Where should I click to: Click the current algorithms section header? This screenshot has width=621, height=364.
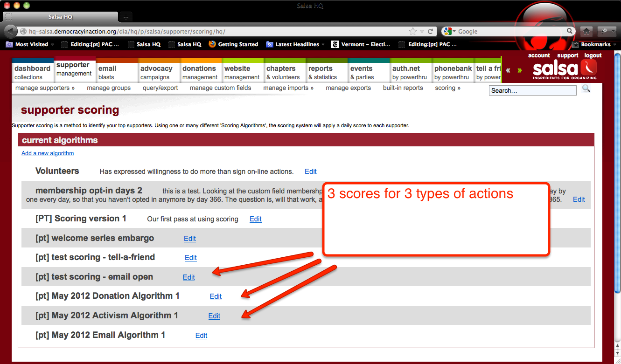coord(306,140)
